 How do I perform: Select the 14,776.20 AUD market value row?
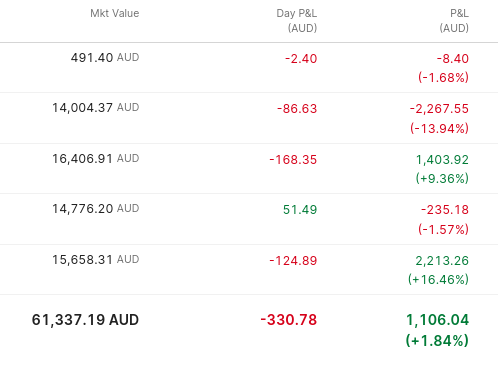(x=249, y=219)
